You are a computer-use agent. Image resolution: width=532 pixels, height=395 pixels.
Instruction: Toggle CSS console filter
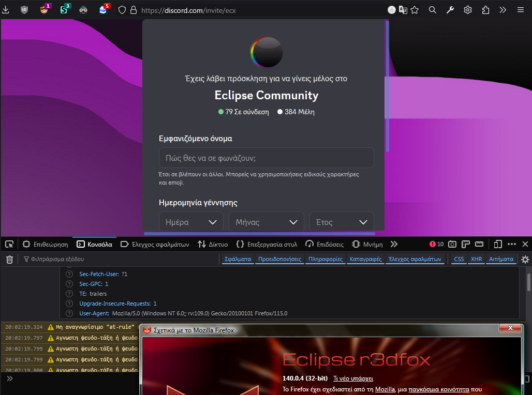[459, 259]
